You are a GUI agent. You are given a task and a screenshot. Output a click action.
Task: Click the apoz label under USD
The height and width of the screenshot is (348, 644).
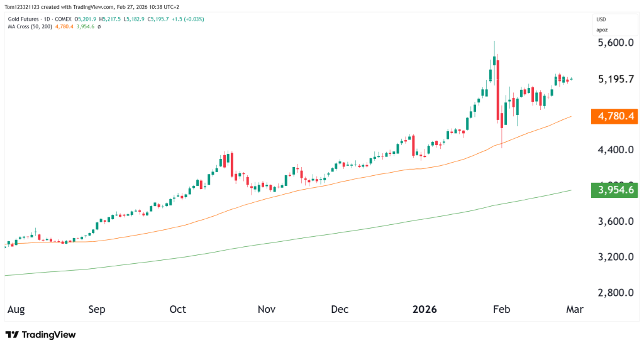coord(602,30)
